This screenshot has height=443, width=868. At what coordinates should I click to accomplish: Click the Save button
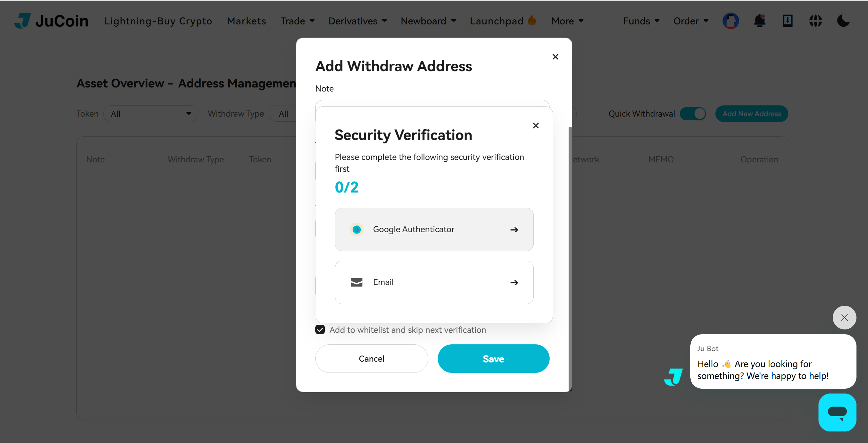pyautogui.click(x=493, y=359)
